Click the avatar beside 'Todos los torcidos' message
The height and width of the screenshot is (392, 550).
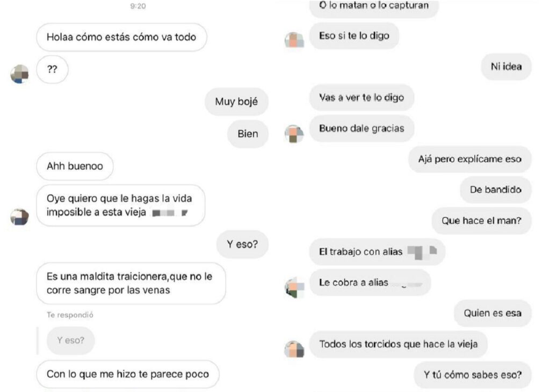pos(294,349)
